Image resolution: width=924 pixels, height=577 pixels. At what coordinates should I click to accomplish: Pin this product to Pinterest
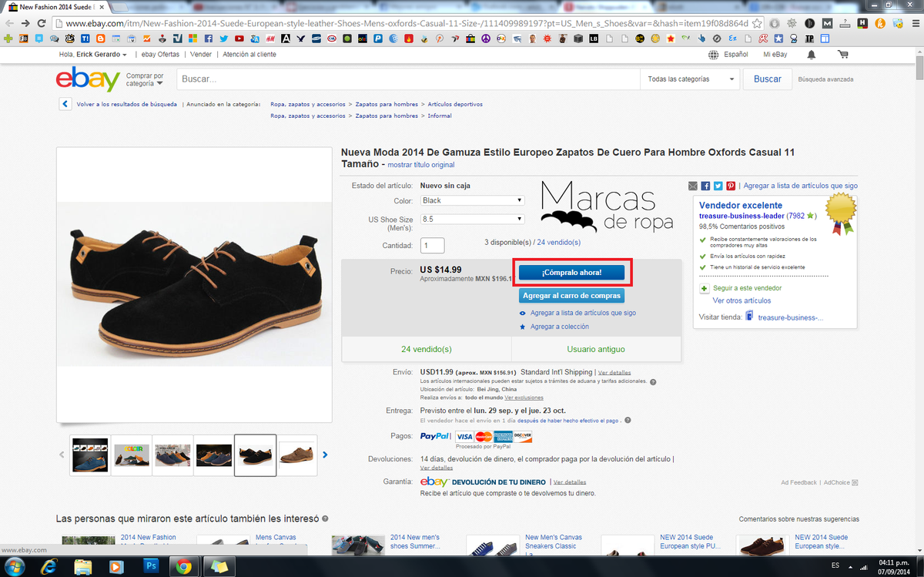(x=730, y=186)
